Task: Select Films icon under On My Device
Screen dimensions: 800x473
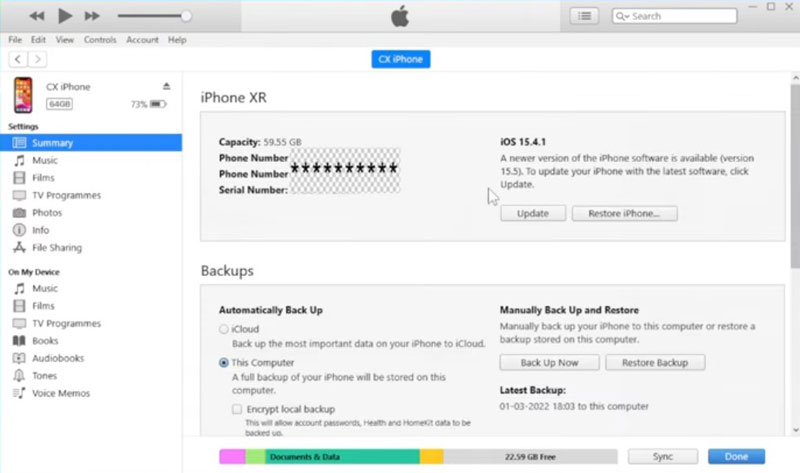Action: point(19,306)
